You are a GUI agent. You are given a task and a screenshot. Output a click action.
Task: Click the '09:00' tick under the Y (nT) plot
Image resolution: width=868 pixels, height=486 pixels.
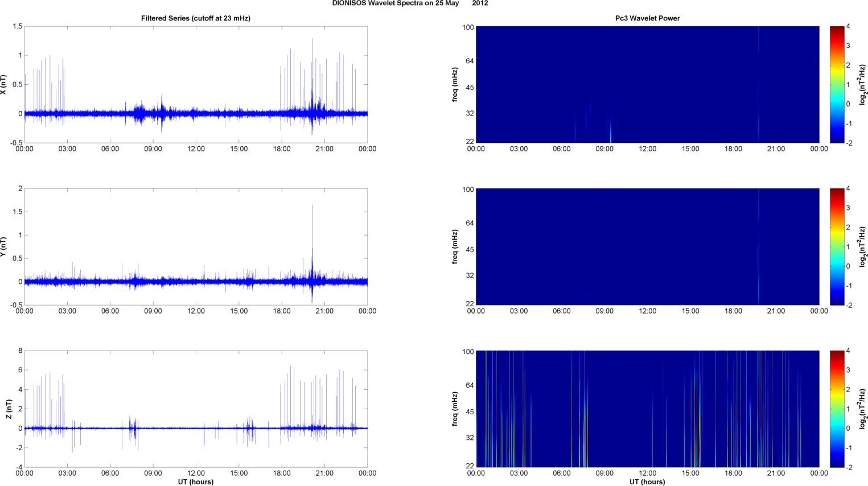(153, 311)
